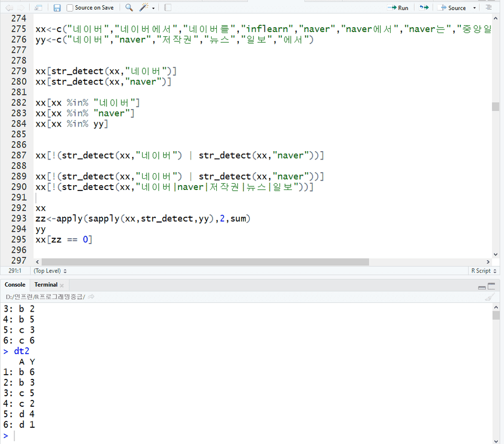This screenshot has height=444, width=504.
Task: Click line number 287 in gutter
Action: point(19,155)
